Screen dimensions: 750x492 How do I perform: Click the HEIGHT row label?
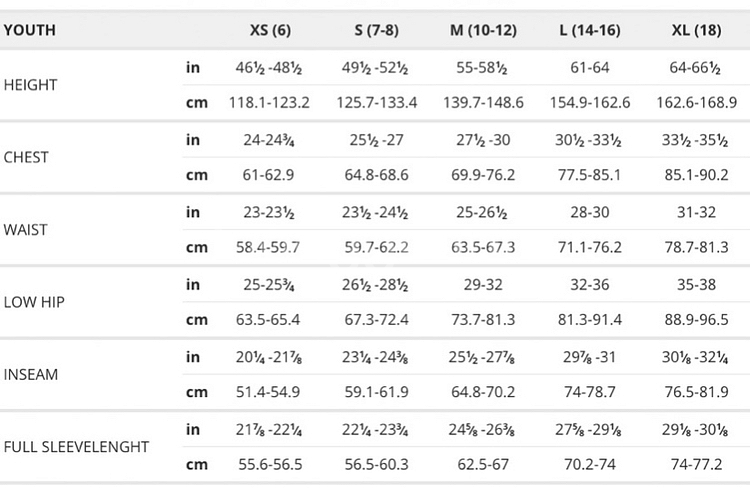31,85
